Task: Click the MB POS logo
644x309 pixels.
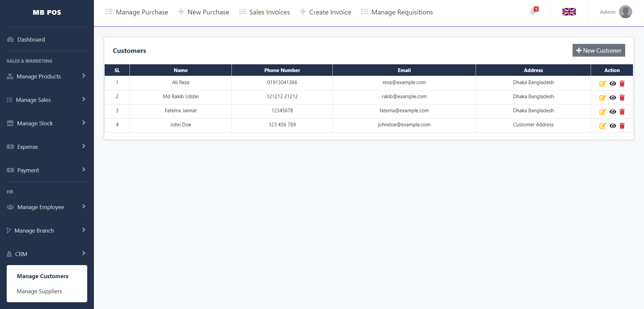Action: pos(47,12)
